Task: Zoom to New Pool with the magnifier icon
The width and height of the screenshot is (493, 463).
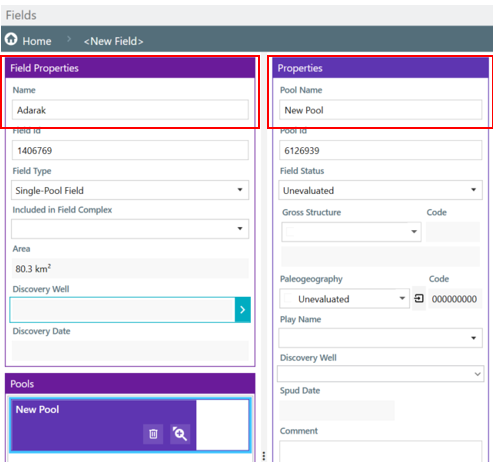Action: [x=180, y=434]
